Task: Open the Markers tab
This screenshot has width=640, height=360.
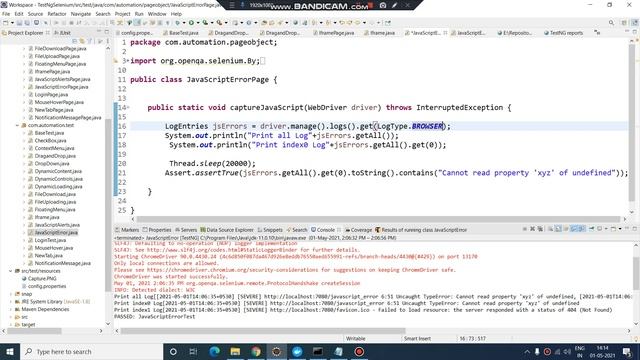Action: (127, 230)
